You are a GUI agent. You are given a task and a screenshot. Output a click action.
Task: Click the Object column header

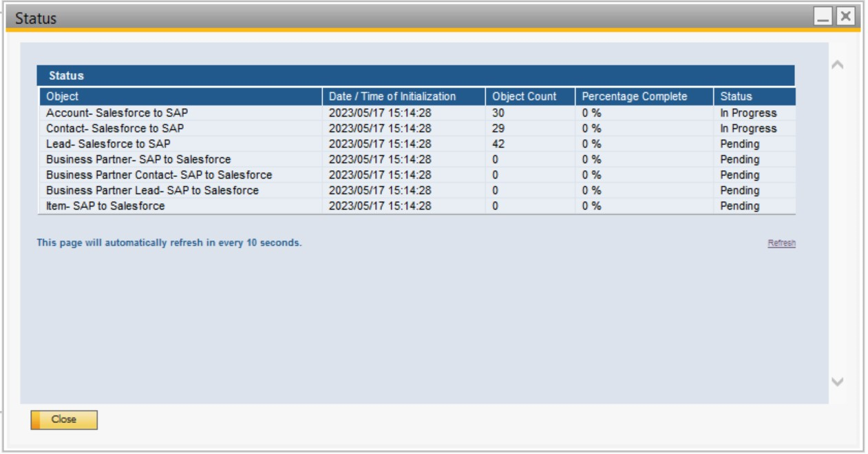[x=63, y=96]
